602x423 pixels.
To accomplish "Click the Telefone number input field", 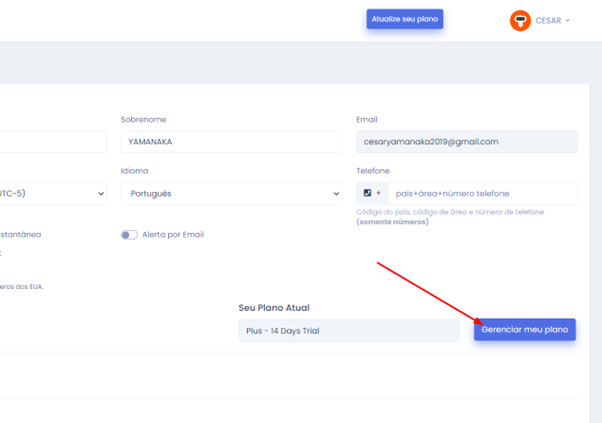I will point(480,193).
